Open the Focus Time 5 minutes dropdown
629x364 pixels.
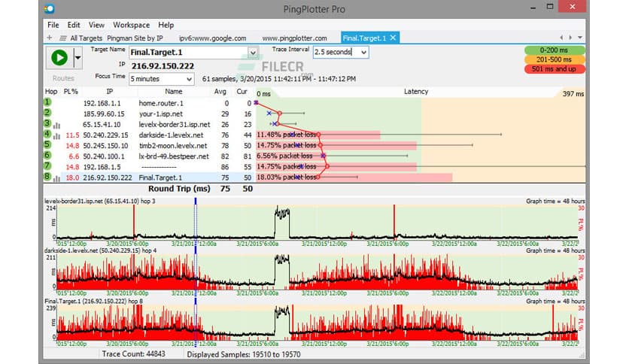pos(161,79)
